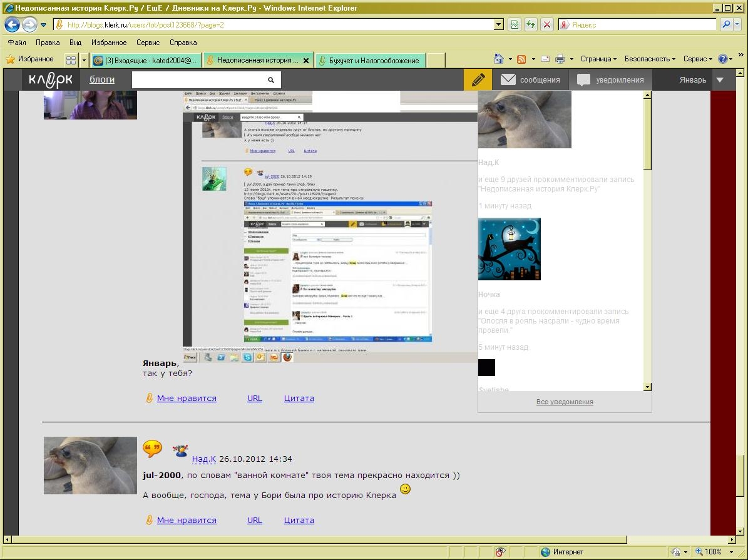
Task: Open read mail envelope icon in command bar
Action: pos(545,59)
